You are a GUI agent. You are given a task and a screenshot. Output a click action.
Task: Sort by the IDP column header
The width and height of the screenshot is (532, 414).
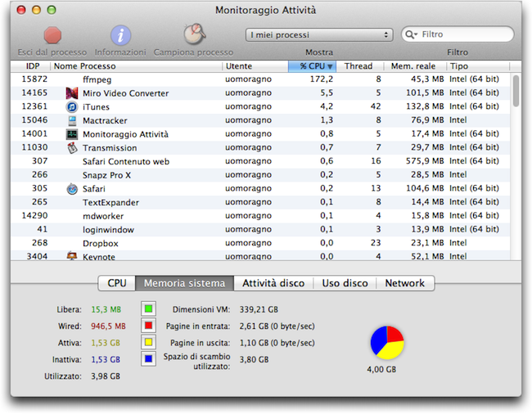point(33,66)
